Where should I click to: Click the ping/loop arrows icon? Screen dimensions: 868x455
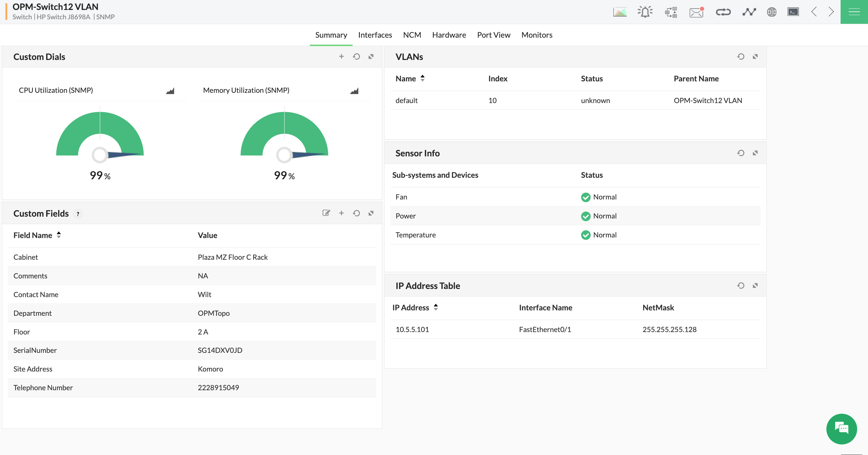(x=723, y=12)
